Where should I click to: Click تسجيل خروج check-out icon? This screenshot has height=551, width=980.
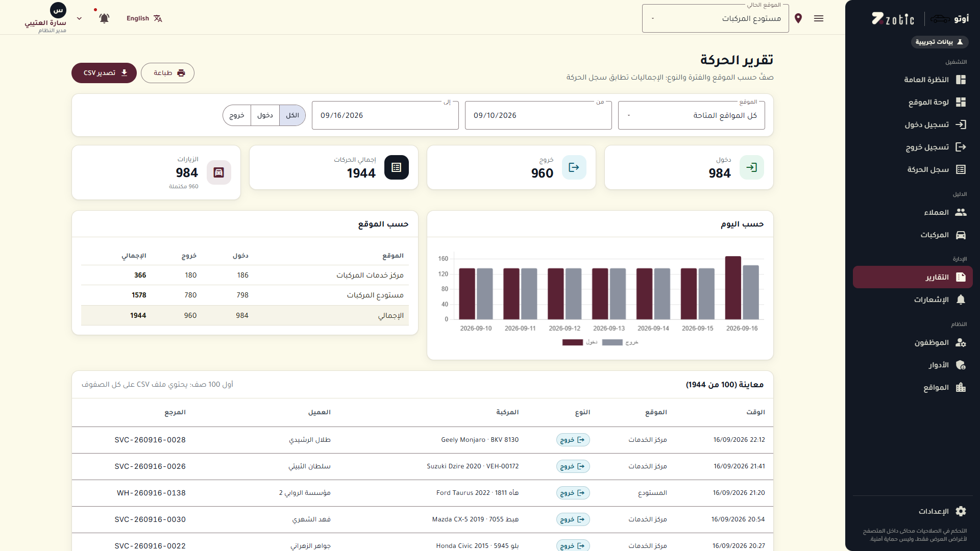pyautogui.click(x=961, y=147)
